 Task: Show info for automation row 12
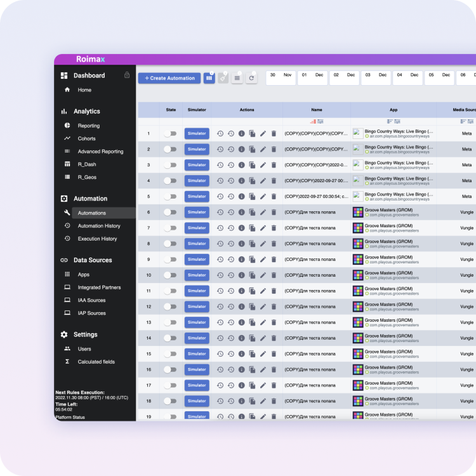point(242,307)
